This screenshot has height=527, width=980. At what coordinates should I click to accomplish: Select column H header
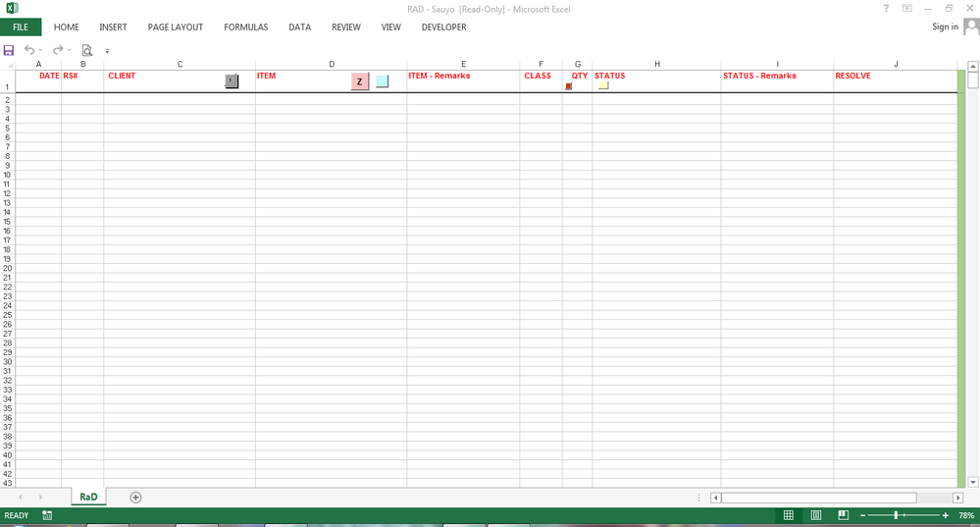point(657,65)
